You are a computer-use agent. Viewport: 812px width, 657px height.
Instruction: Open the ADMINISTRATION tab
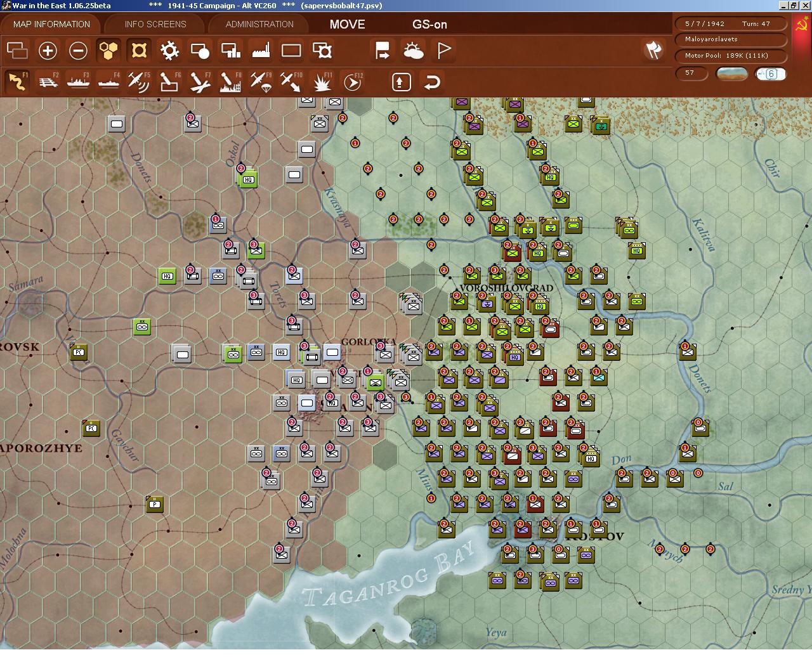259,24
